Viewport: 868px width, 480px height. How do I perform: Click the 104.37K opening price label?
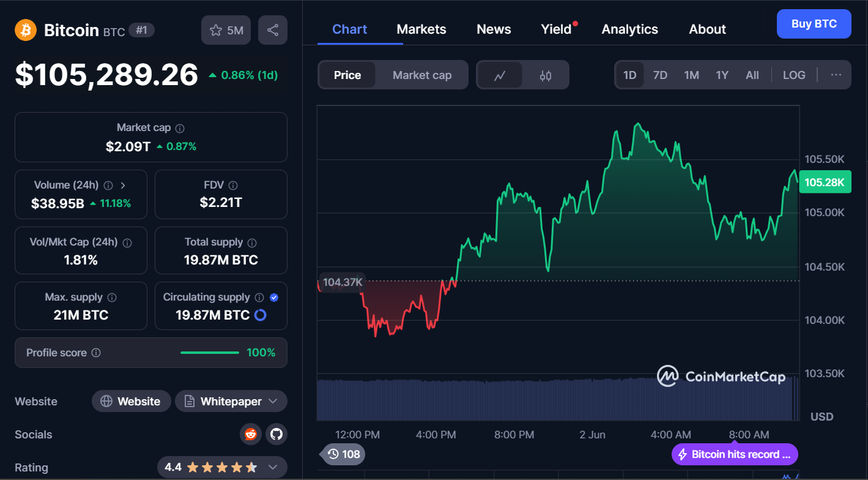(x=343, y=282)
